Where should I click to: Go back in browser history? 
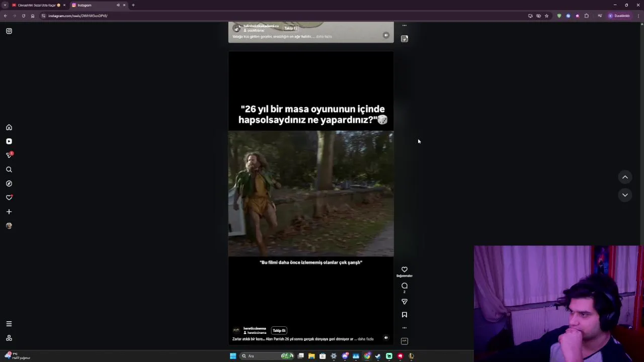pyautogui.click(x=6, y=16)
